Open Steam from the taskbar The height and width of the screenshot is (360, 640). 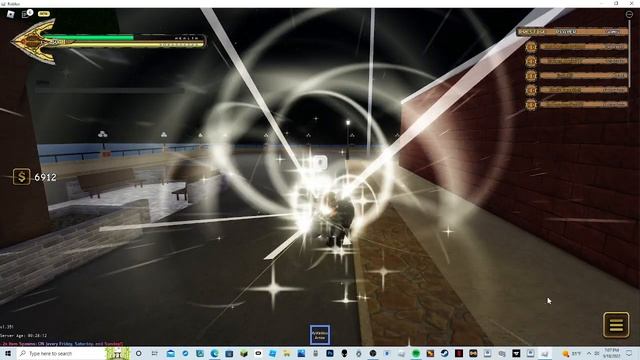pos(444,353)
